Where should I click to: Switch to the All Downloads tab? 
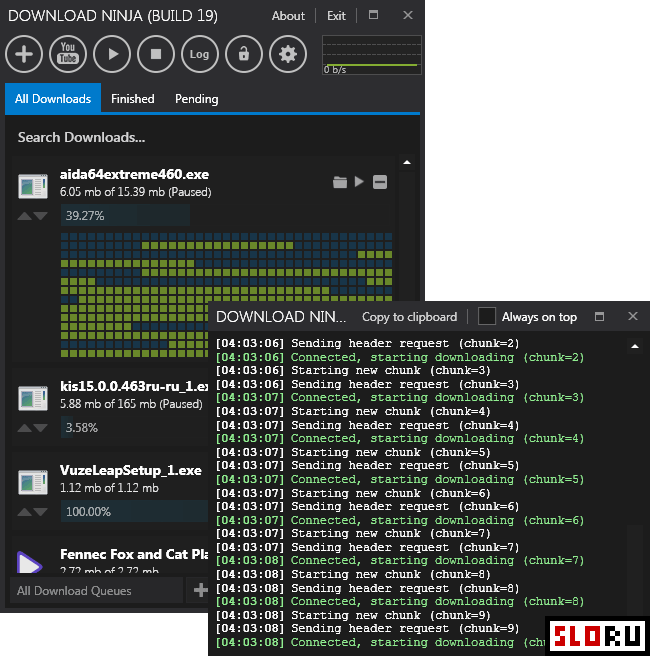click(x=53, y=99)
